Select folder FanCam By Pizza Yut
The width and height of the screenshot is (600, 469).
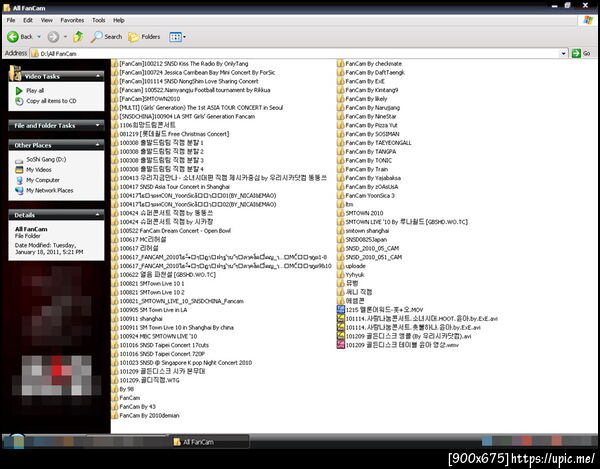[367, 125]
